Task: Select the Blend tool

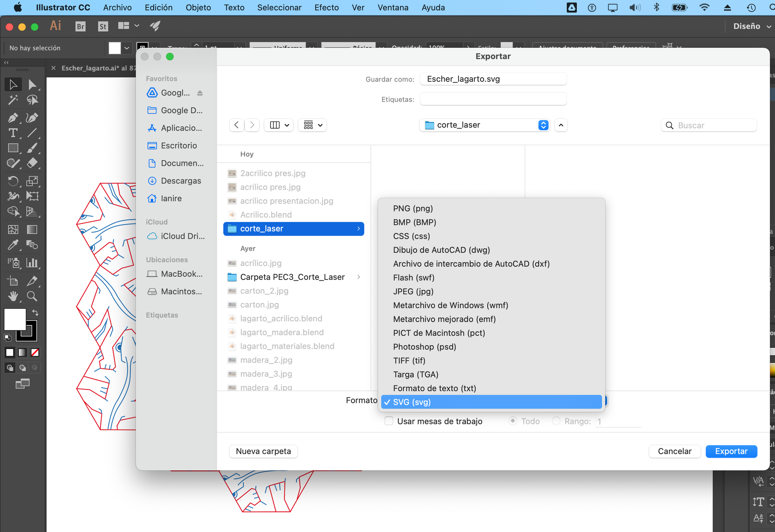Action: pyautogui.click(x=32, y=245)
